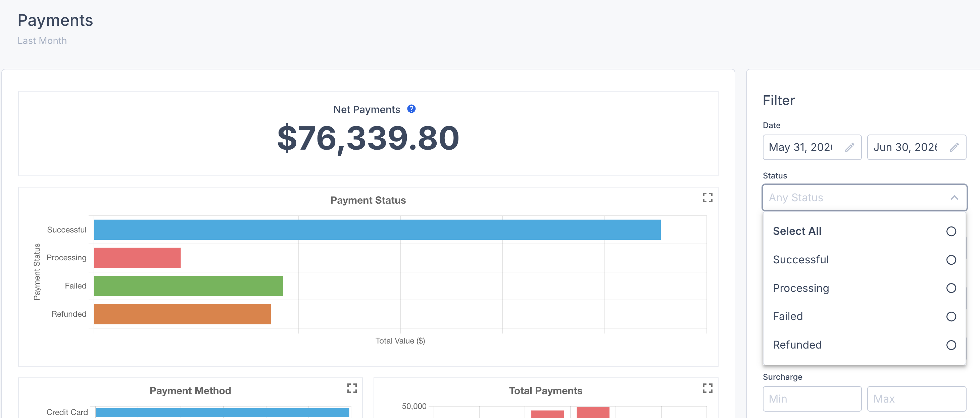This screenshot has height=418, width=980.
Task: Open the May 31 start date field
Action: (x=812, y=147)
